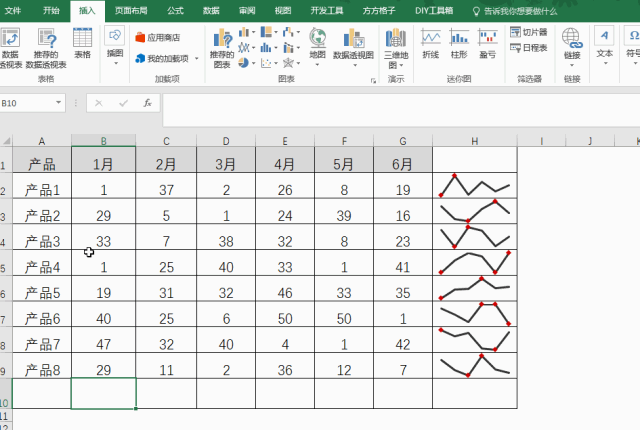Open the Formulas (公式) ribbon tab
The image size is (640, 430).
[x=175, y=10]
